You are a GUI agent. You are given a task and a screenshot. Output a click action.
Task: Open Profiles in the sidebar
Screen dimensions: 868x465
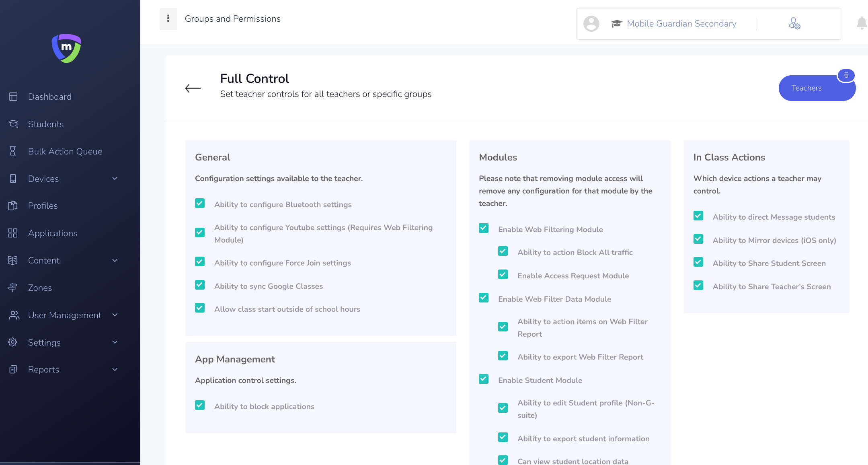[x=43, y=206]
